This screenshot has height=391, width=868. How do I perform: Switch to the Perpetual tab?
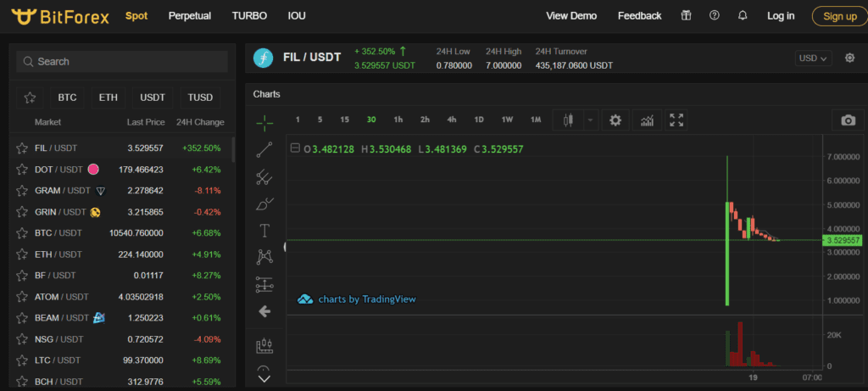click(190, 15)
